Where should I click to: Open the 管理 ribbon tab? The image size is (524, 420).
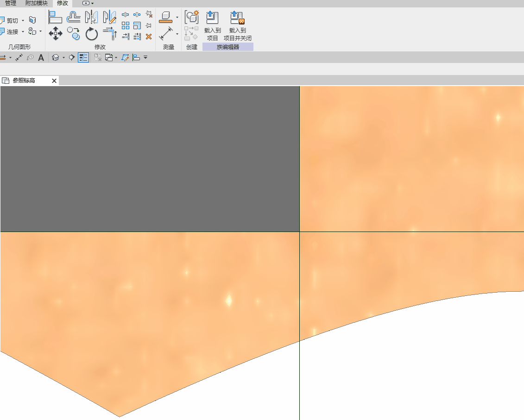pos(10,3)
